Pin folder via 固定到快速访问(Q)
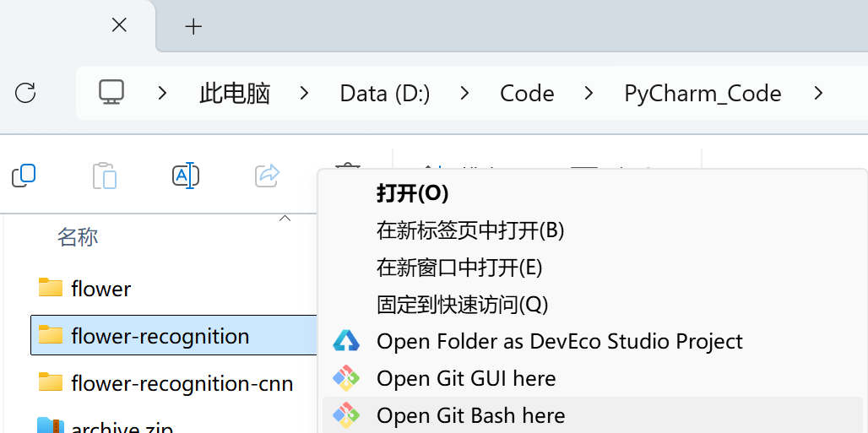This screenshot has width=868, height=433. pos(462,304)
